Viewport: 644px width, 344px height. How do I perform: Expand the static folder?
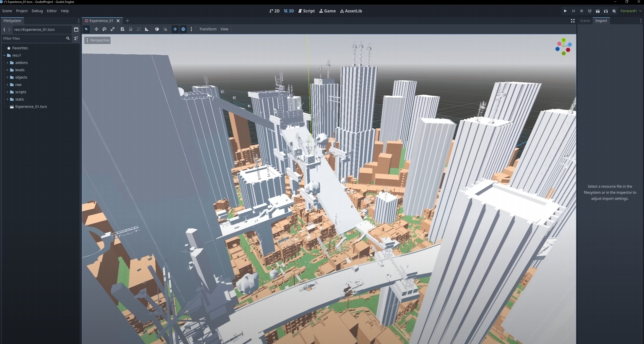coord(8,99)
